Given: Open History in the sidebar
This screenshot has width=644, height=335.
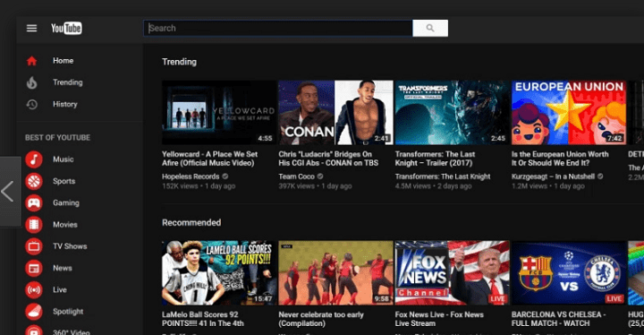Looking at the screenshot, I should (65, 104).
